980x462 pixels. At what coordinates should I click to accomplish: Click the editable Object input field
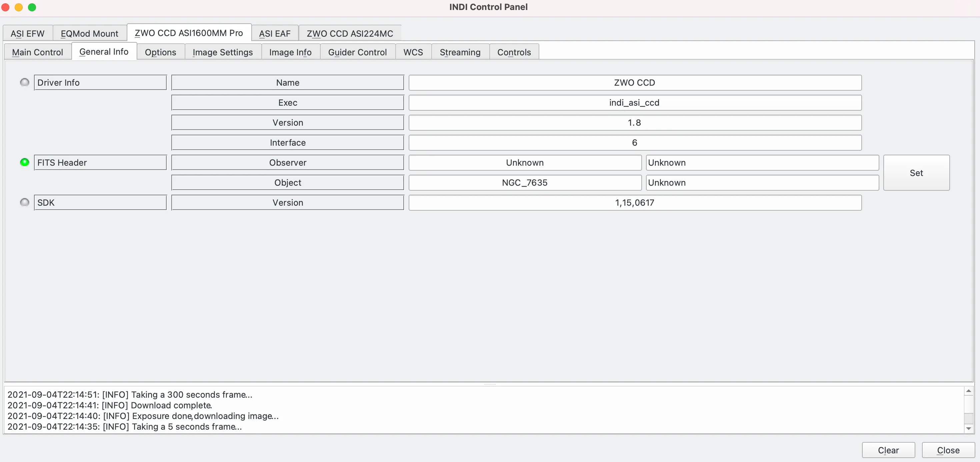[762, 183]
